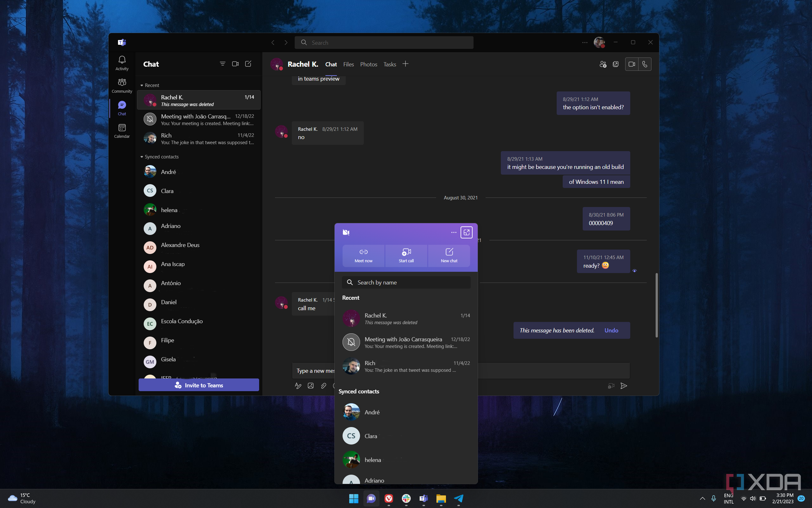Select the Chat tab in conversation
Image resolution: width=812 pixels, height=508 pixels.
coord(331,64)
